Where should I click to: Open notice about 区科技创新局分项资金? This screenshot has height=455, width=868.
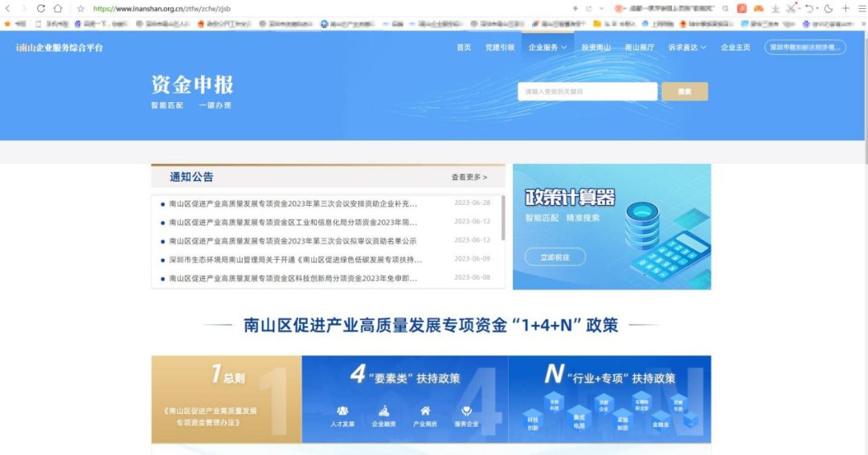pyautogui.click(x=293, y=278)
